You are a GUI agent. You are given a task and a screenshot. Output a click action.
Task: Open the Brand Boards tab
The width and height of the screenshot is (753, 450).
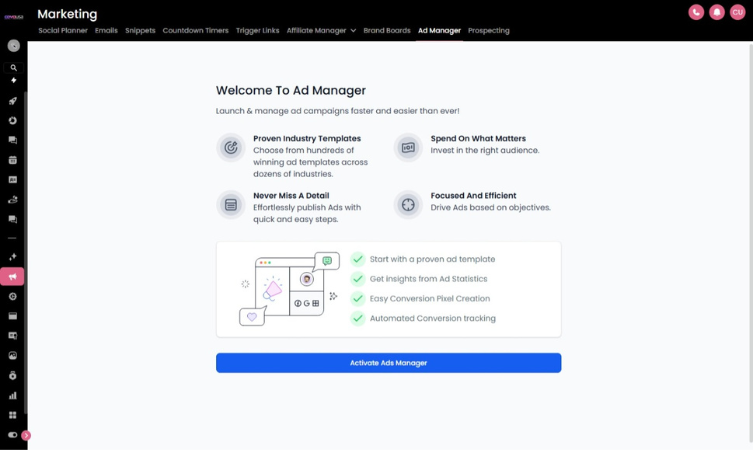[x=387, y=31]
